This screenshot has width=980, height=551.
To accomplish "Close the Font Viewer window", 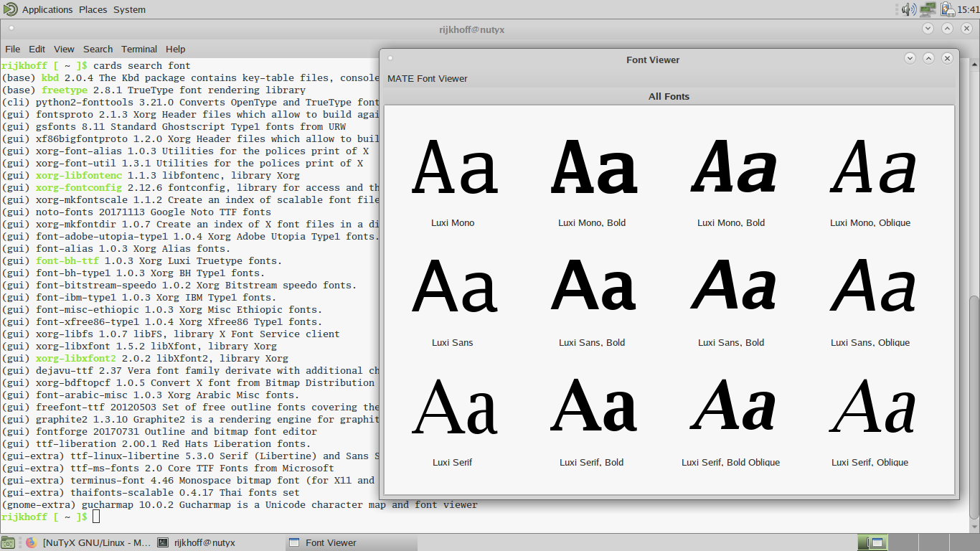I will tap(947, 59).
